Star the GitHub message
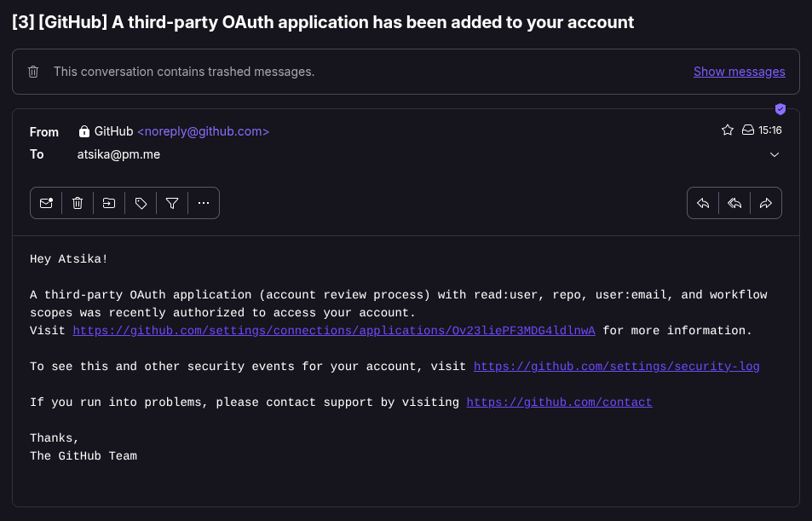Image resolution: width=812 pixels, height=521 pixels. point(727,130)
